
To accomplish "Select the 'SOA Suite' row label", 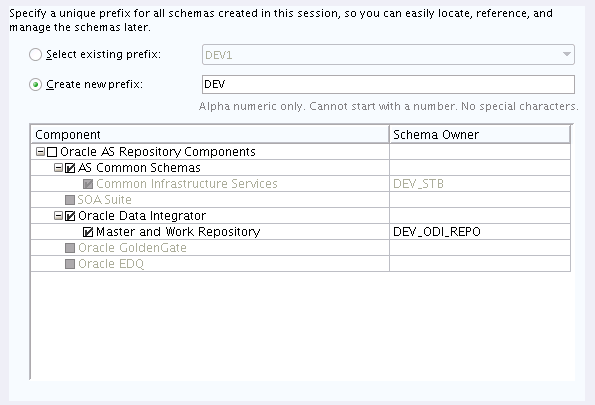I will click(104, 200).
